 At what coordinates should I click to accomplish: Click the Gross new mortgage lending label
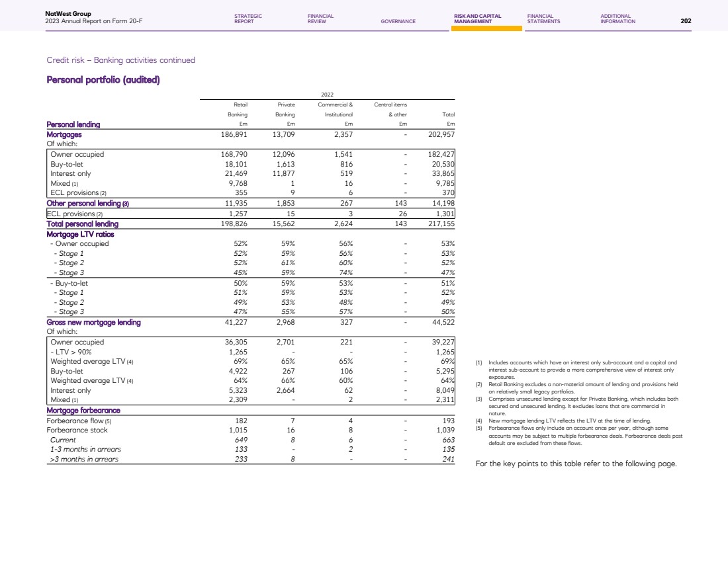93,323
